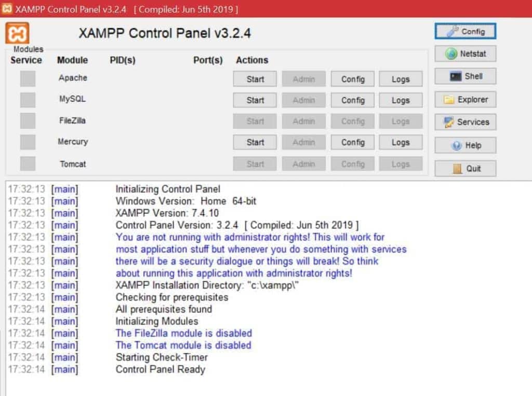
Task: Click 'The Tomcat module is disabled' message
Action: coord(183,345)
